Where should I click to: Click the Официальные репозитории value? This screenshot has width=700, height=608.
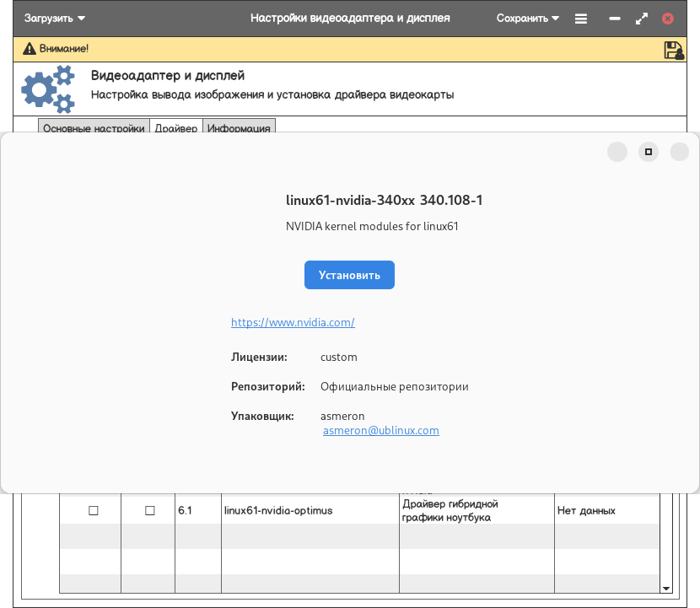click(394, 386)
